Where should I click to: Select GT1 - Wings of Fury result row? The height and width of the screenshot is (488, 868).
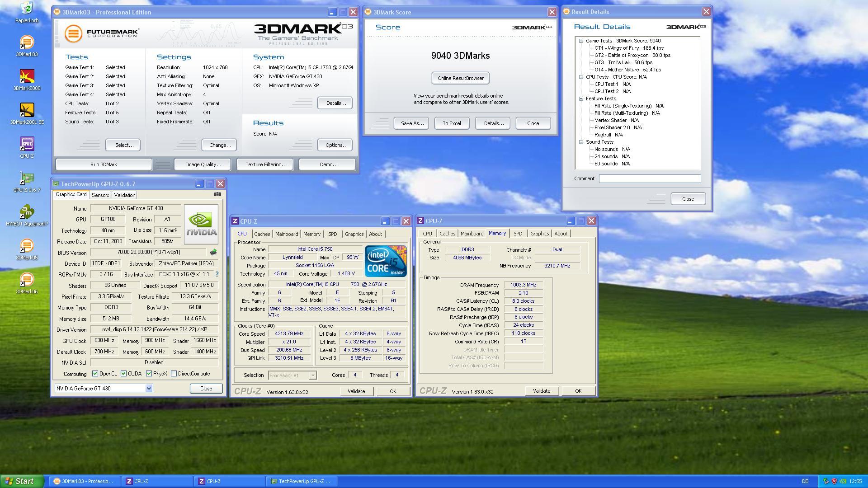(x=629, y=48)
